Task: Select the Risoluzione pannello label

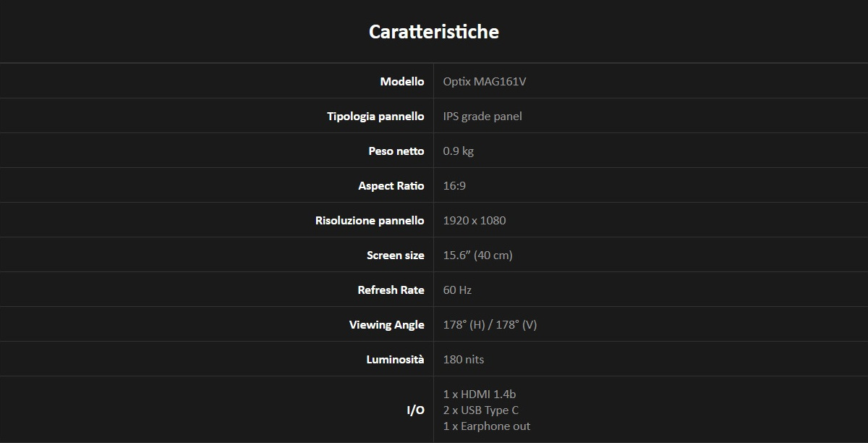Action: (370, 220)
